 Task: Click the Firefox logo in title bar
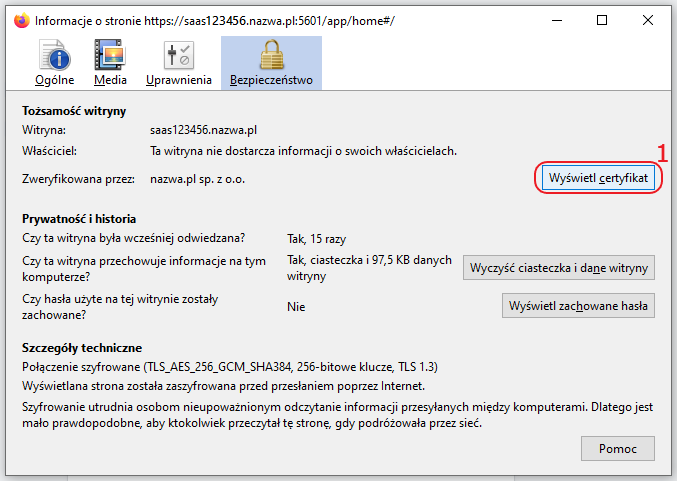(x=22, y=20)
